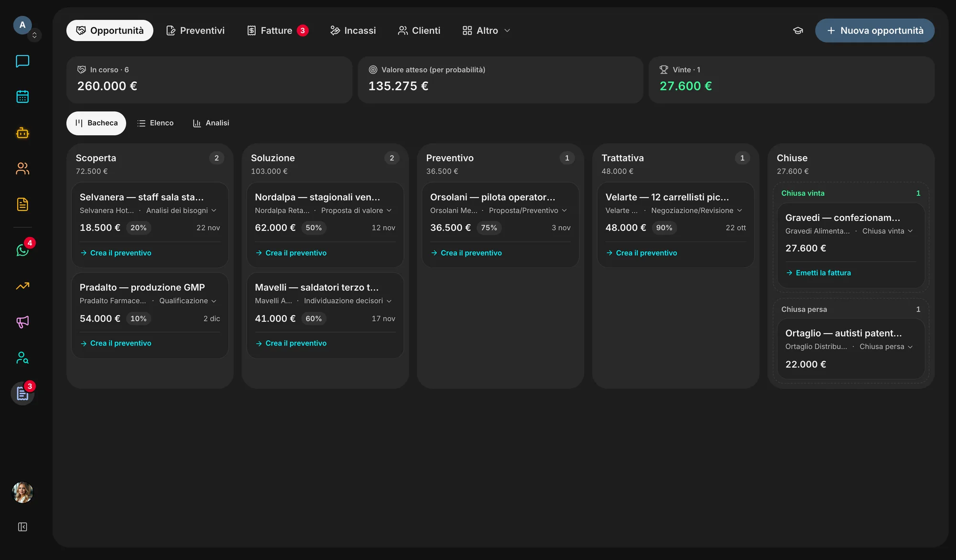Open workspace switcher chevrons
Viewport: 956px width, 560px height.
[34, 35]
